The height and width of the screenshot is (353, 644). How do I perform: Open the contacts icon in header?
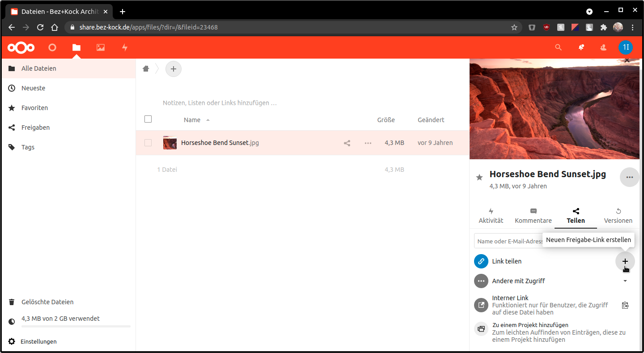point(603,47)
